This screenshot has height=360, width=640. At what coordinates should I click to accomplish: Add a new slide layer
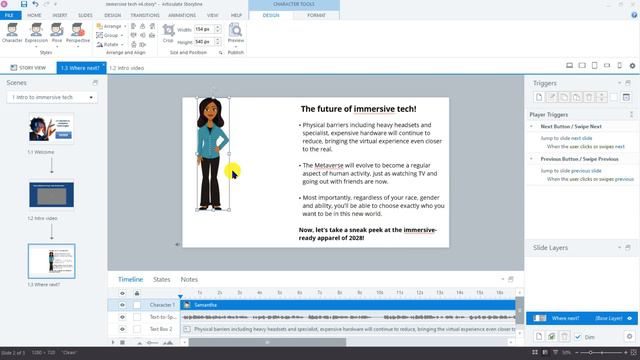pyautogui.click(x=539, y=336)
